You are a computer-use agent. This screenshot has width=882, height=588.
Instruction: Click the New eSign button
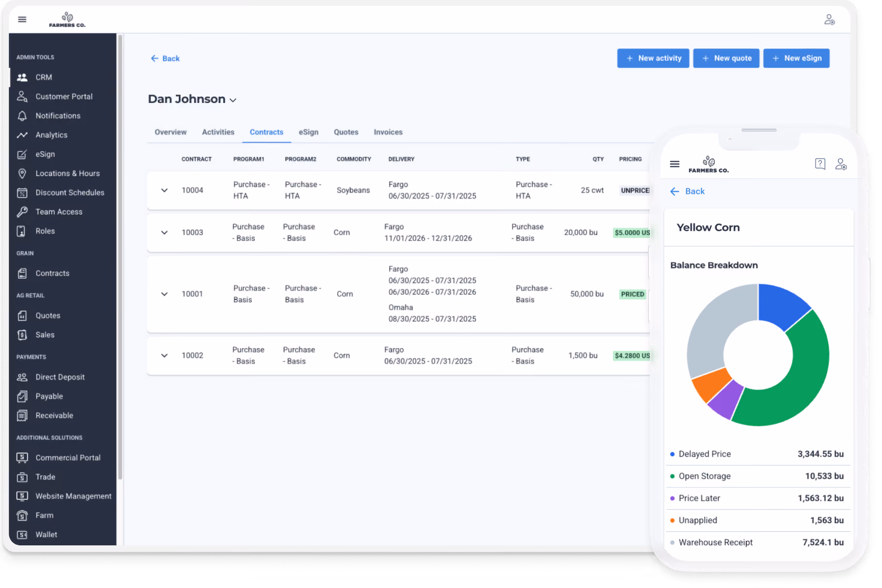[x=796, y=58]
